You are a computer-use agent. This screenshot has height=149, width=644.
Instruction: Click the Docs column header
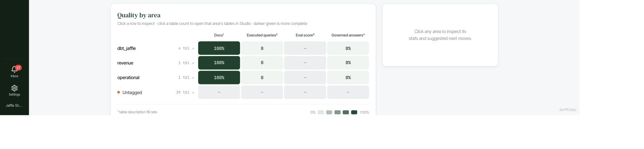tap(219, 35)
